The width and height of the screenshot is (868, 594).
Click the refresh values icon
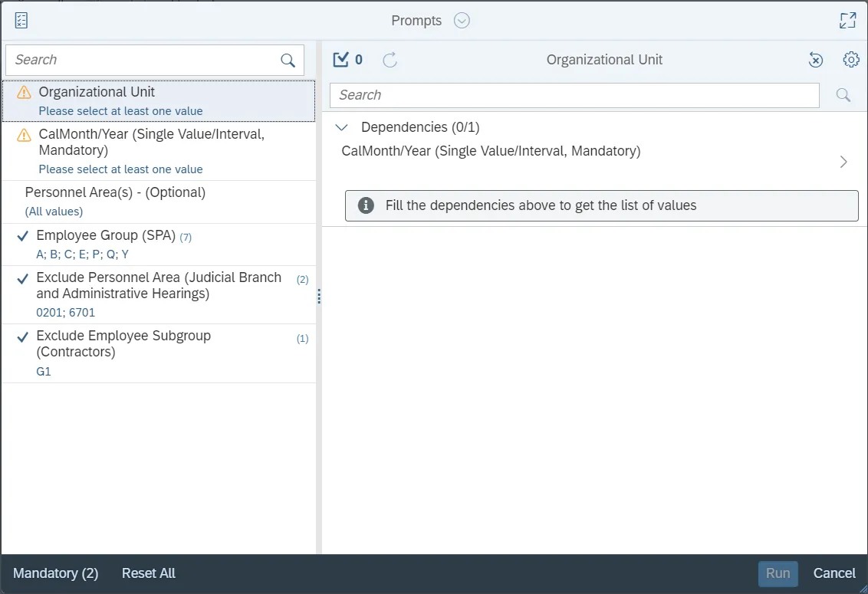[x=390, y=60]
